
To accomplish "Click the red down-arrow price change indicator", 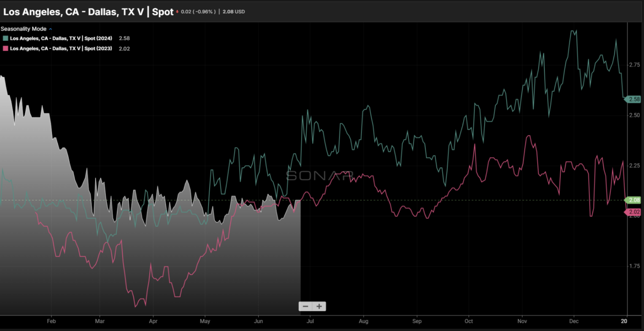I will point(178,11).
